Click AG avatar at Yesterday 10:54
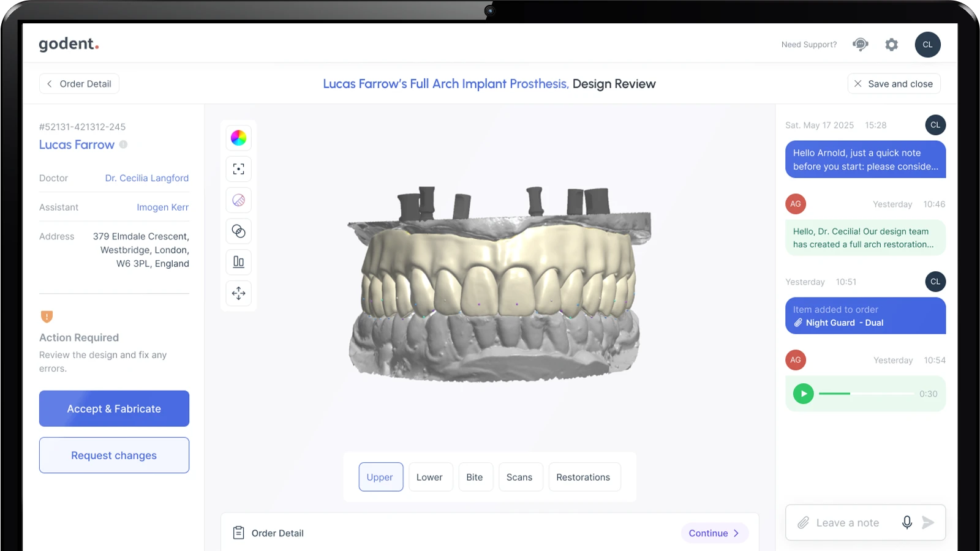The width and height of the screenshot is (980, 551). 796,360
